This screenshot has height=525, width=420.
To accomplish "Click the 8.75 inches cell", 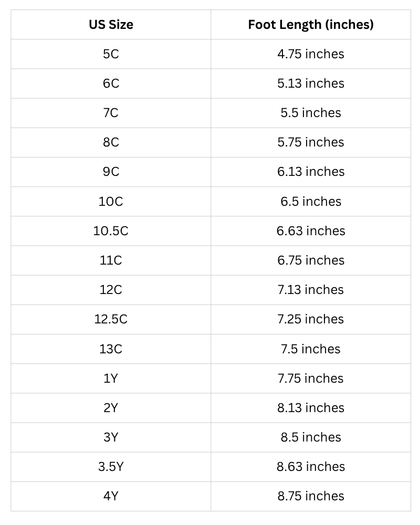I will click(311, 496).
